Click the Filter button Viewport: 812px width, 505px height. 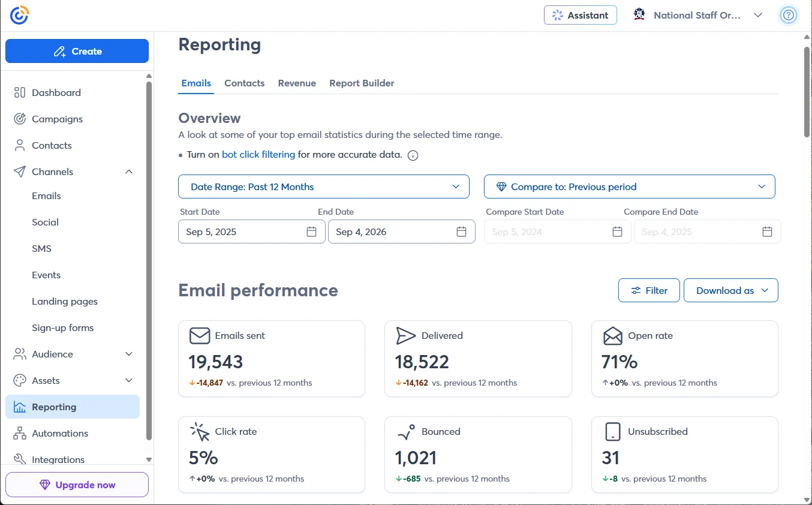click(649, 290)
